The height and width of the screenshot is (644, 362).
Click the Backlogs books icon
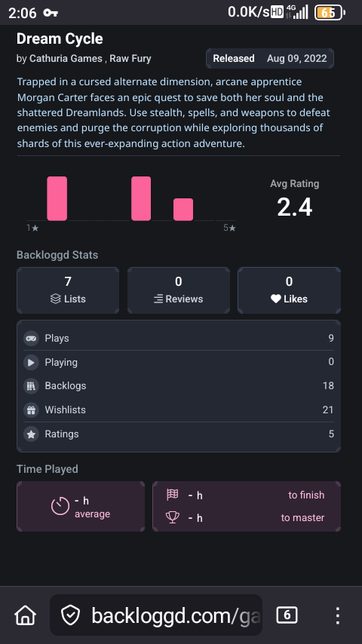[x=31, y=385]
